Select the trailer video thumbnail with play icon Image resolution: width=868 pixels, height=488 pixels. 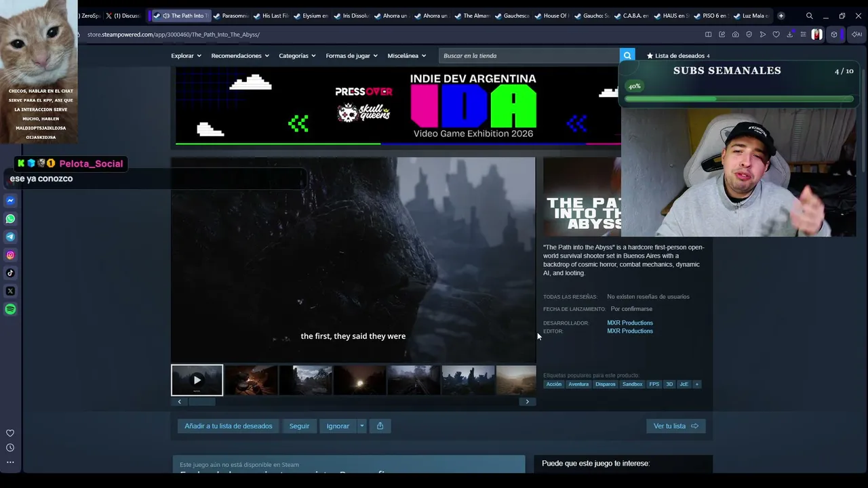pos(197,380)
